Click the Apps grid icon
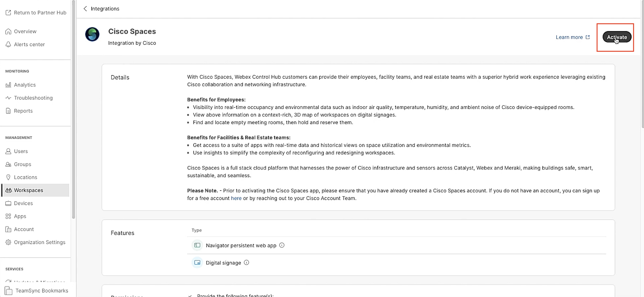644x297 pixels. pyautogui.click(x=8, y=216)
